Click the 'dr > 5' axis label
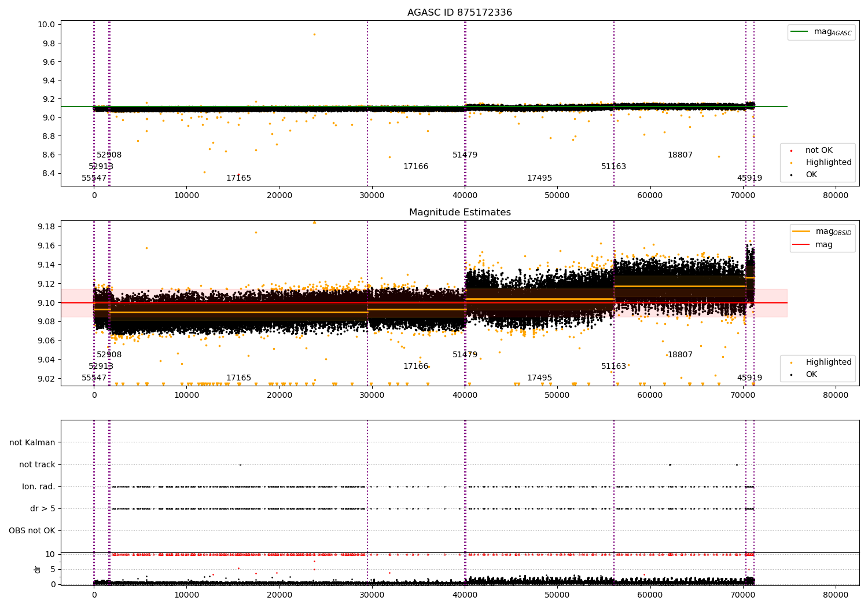 tap(43, 508)
